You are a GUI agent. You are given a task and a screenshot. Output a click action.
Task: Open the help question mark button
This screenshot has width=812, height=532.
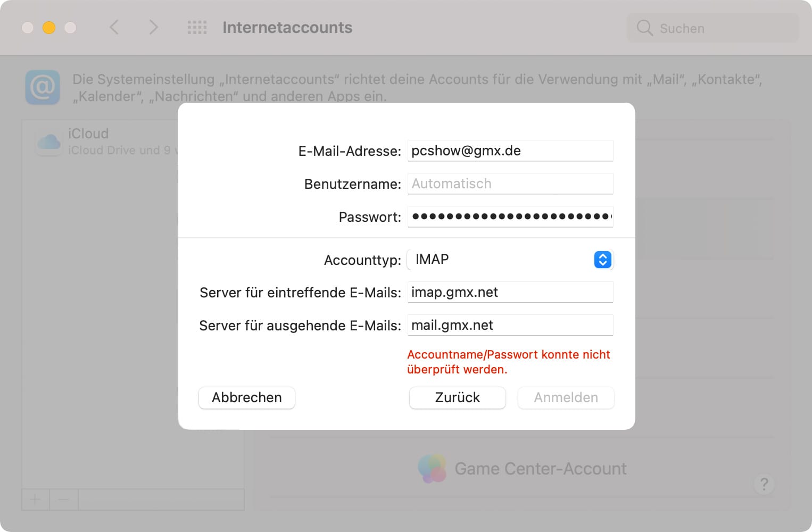click(764, 484)
